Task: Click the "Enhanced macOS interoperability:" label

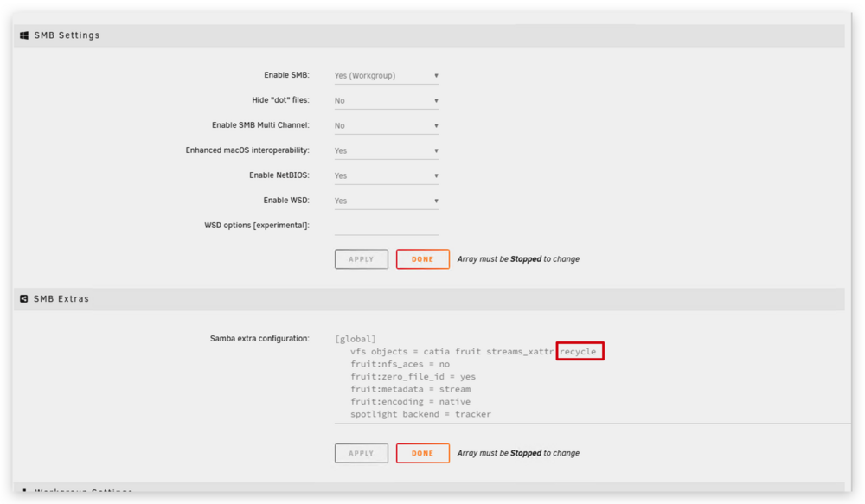Action: tap(247, 150)
